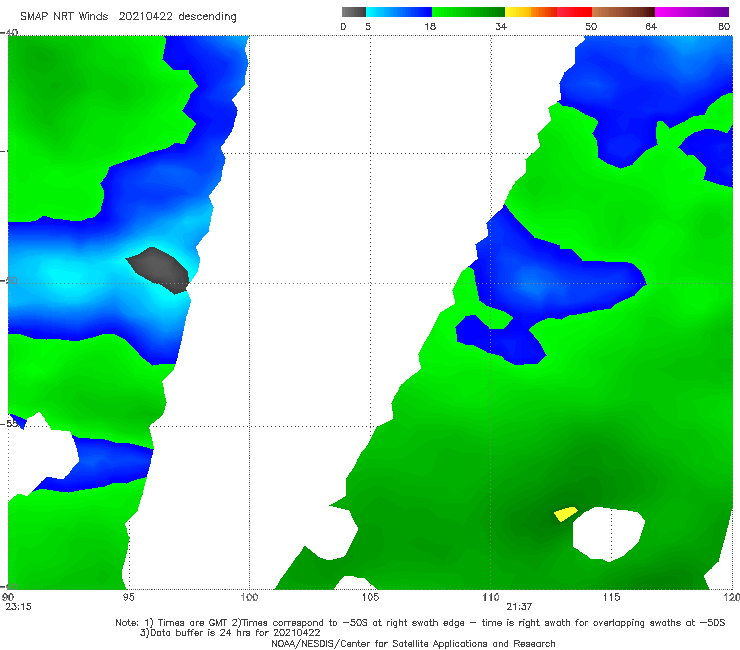Click the longitude axis label '115'
This screenshot has width=740, height=650.
[612, 597]
